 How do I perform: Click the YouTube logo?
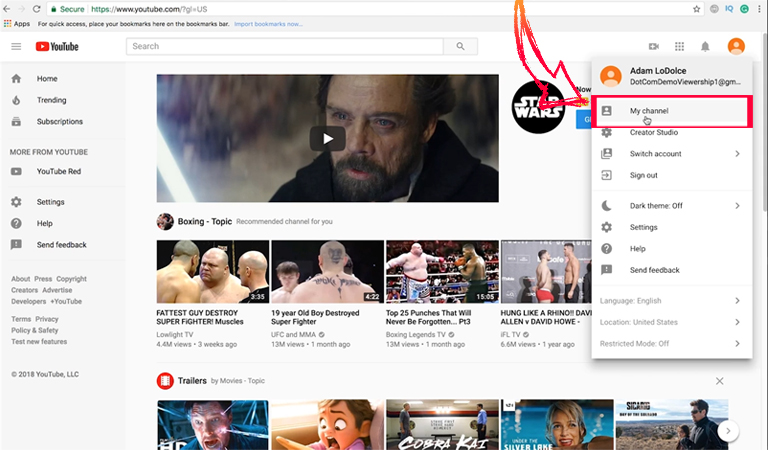point(57,47)
